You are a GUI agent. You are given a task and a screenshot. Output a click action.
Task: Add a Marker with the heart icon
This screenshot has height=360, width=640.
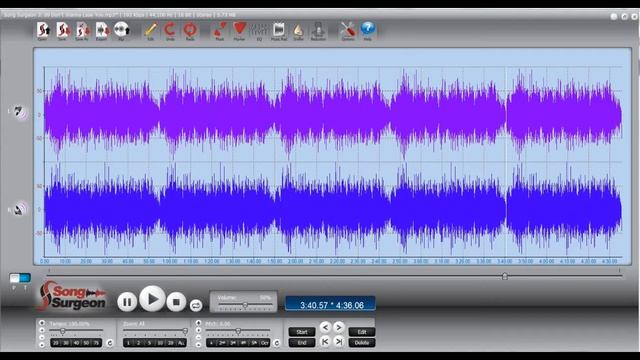pyautogui.click(x=240, y=31)
